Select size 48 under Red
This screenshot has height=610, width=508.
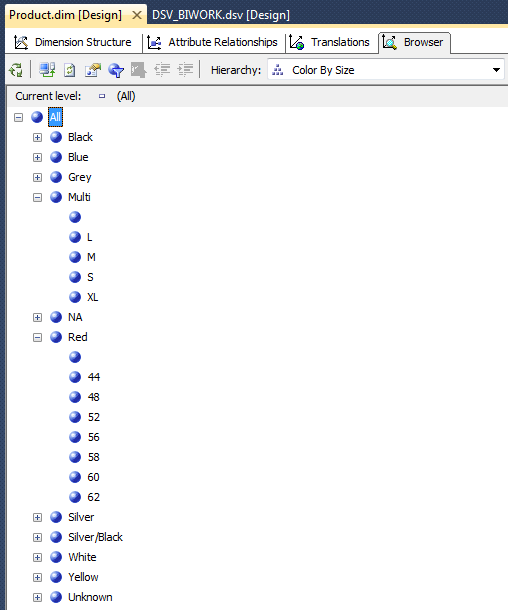94,397
